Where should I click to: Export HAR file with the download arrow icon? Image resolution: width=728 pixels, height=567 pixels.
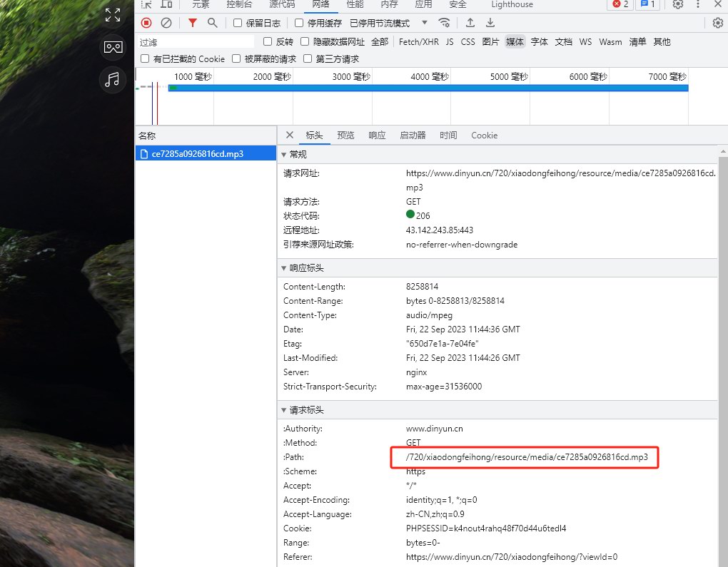[x=490, y=22]
